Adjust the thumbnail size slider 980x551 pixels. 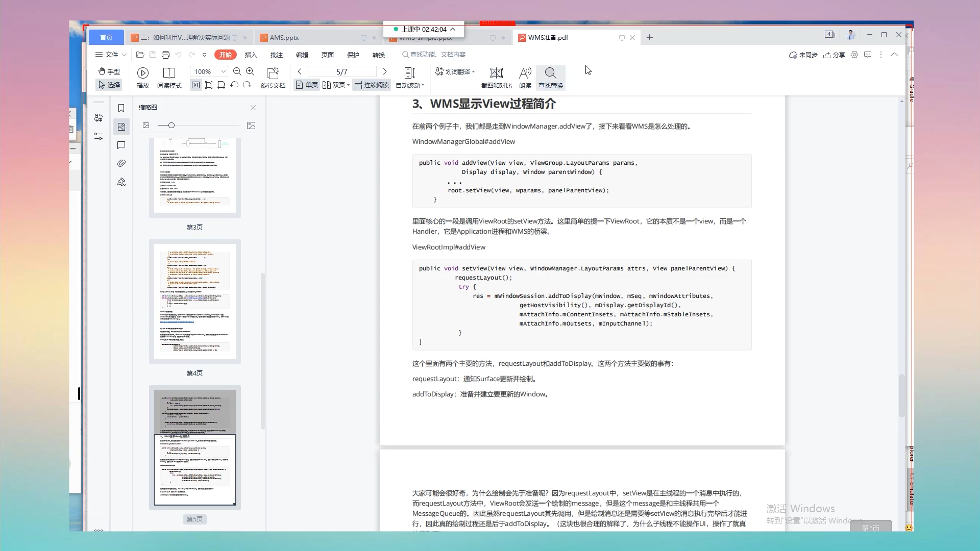point(171,126)
